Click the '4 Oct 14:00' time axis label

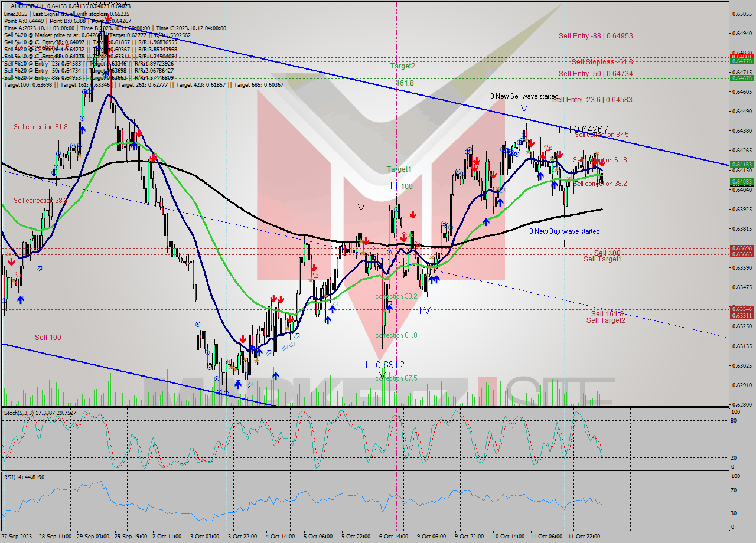pyautogui.click(x=281, y=537)
